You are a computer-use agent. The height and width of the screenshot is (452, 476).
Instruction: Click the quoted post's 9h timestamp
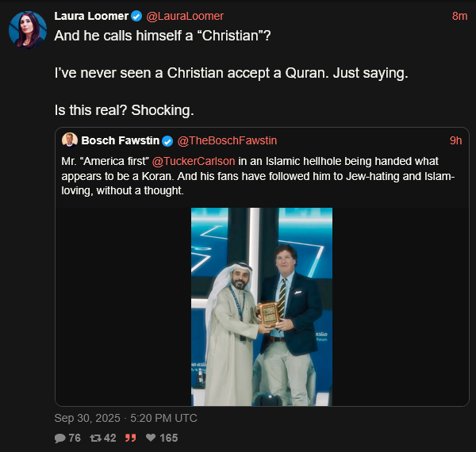point(455,141)
